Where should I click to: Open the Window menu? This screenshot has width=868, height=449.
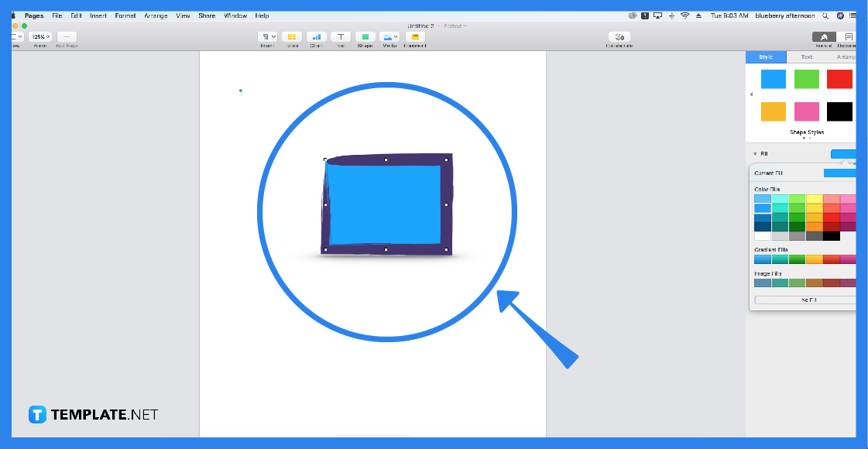click(235, 16)
